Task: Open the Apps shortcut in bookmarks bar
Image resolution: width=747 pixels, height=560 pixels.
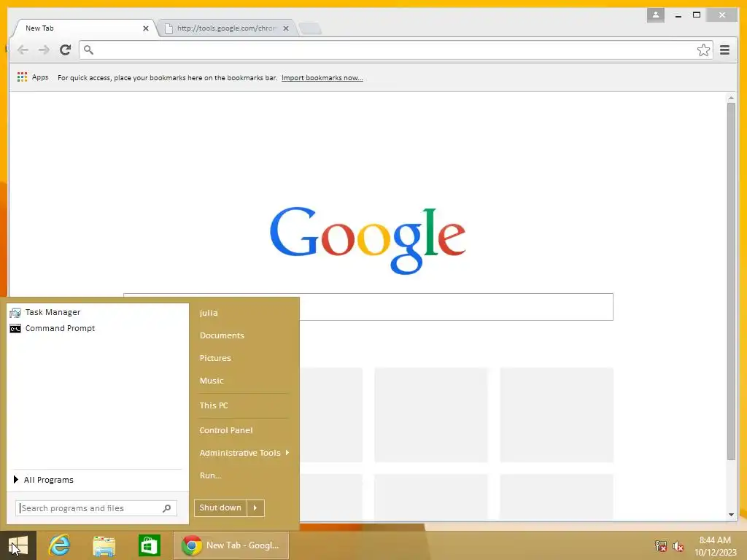Action: (x=33, y=77)
